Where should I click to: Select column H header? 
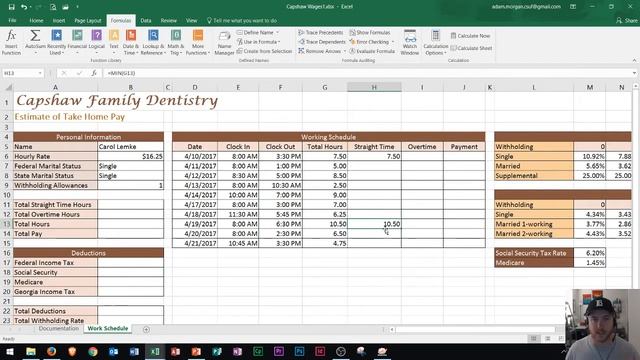pos(374,87)
